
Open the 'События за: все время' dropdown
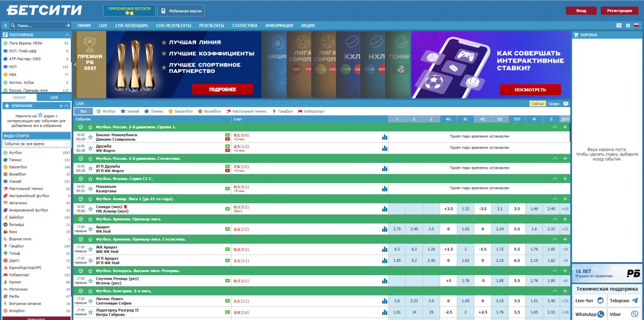coord(36,144)
